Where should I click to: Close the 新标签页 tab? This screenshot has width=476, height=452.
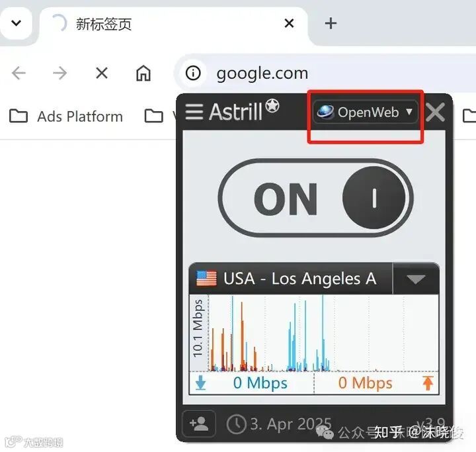[x=289, y=23]
